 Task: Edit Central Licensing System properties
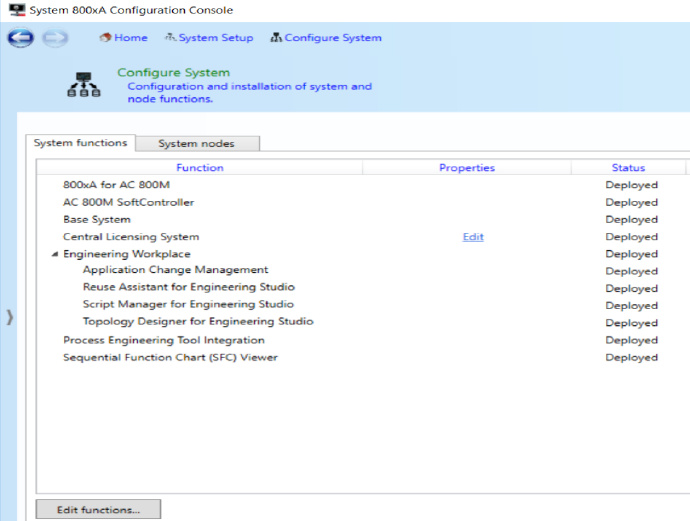[473, 237]
